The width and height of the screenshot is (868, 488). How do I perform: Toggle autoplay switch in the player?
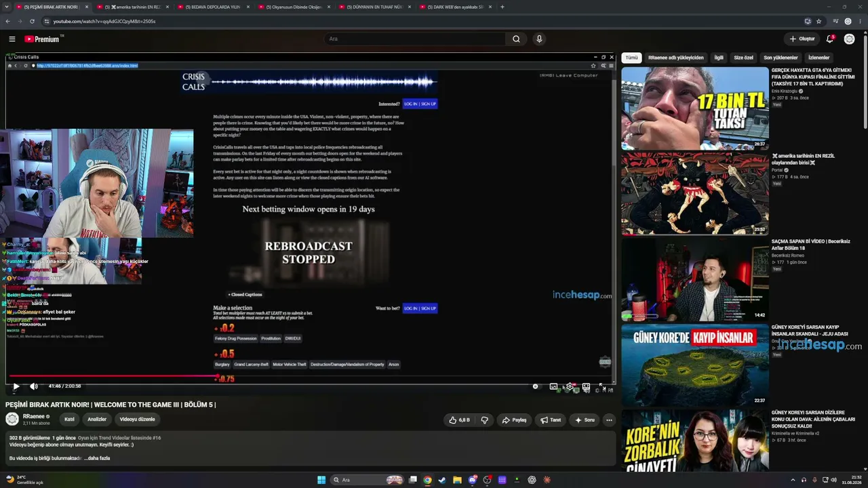click(x=536, y=386)
